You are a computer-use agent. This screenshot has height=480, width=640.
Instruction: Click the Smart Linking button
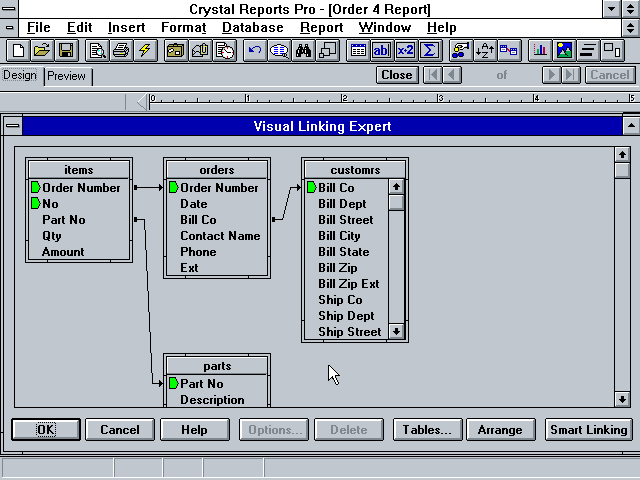point(589,429)
